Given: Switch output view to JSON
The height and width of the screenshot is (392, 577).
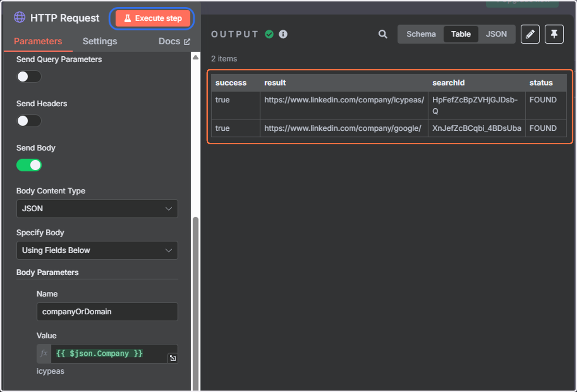Looking at the screenshot, I should [496, 34].
